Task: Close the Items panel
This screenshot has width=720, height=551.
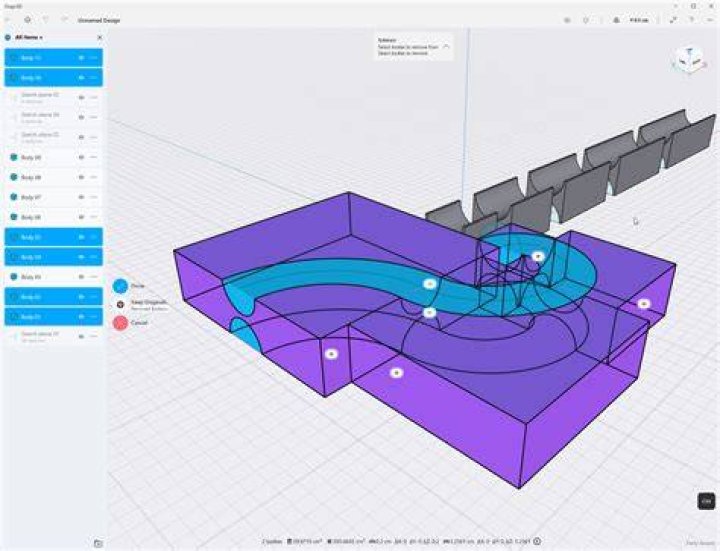Action: click(x=100, y=37)
